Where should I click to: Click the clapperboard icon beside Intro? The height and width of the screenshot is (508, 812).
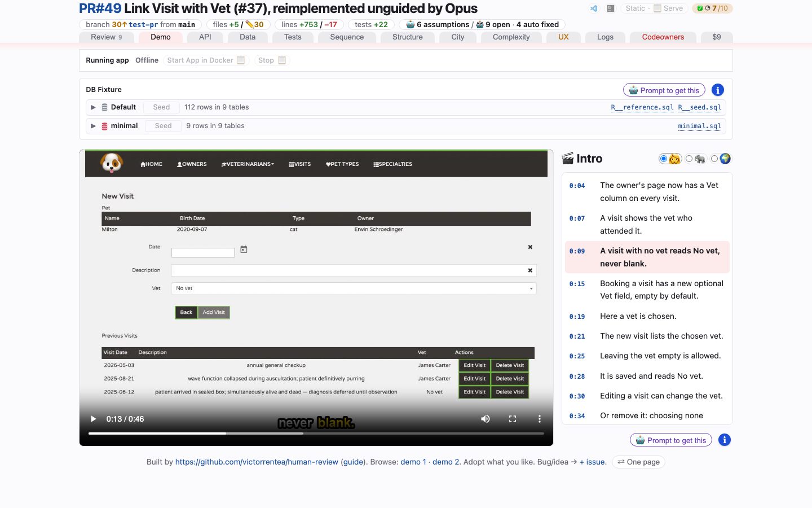click(568, 159)
